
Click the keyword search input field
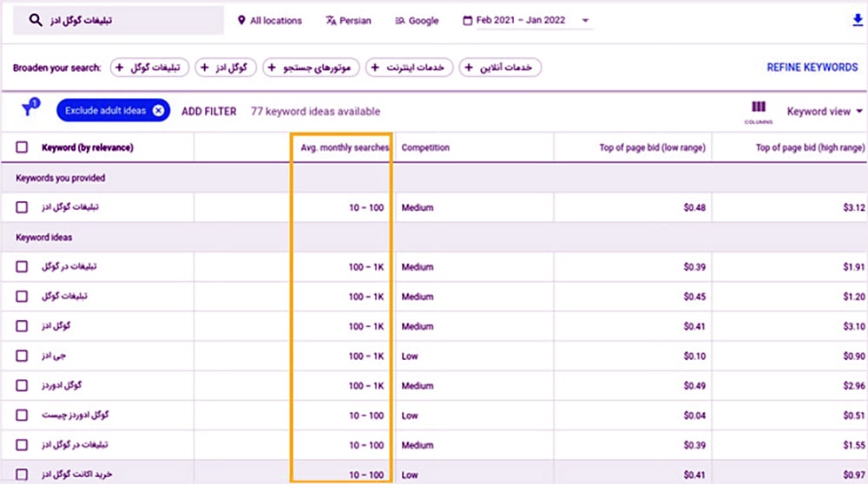coord(118,21)
